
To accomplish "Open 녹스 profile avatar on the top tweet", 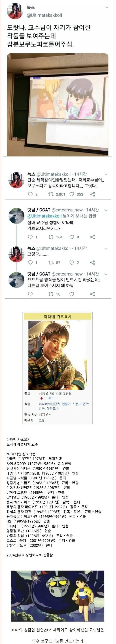I will click(16, 12).
